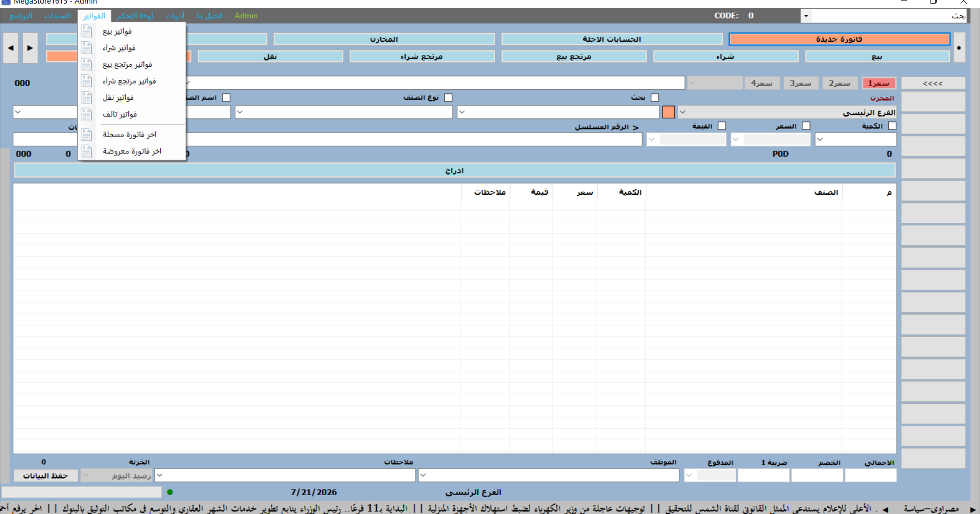
Task: Check the السعر checkbox
Action: click(806, 125)
